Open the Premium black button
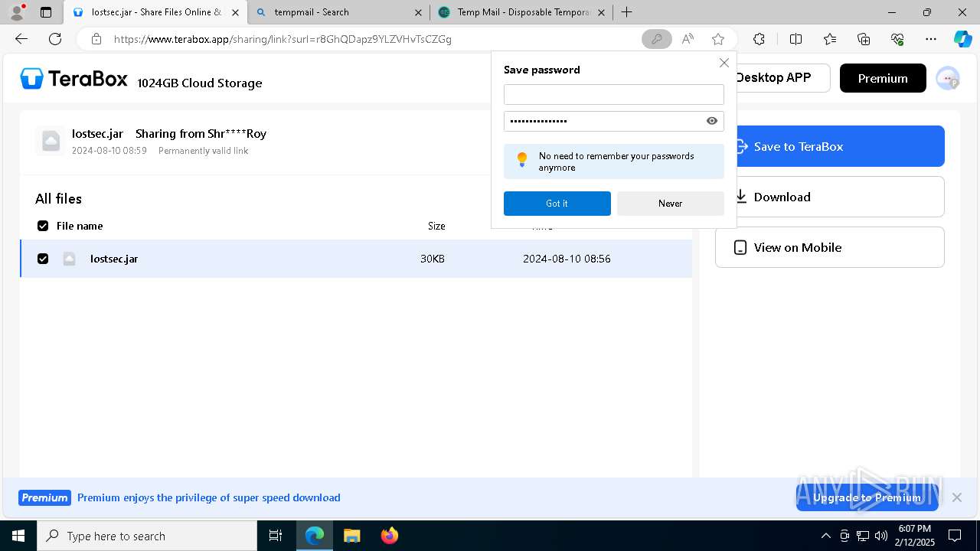 [883, 78]
